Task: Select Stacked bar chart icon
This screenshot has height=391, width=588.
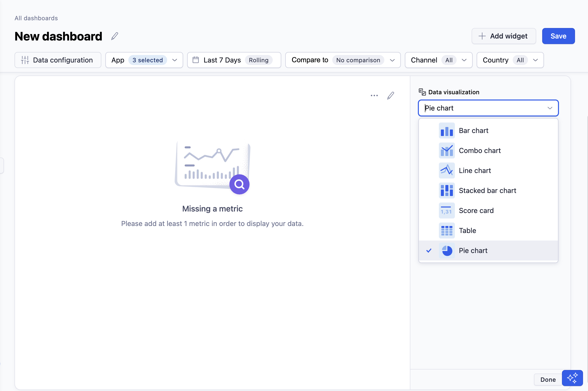Action: [447, 190]
